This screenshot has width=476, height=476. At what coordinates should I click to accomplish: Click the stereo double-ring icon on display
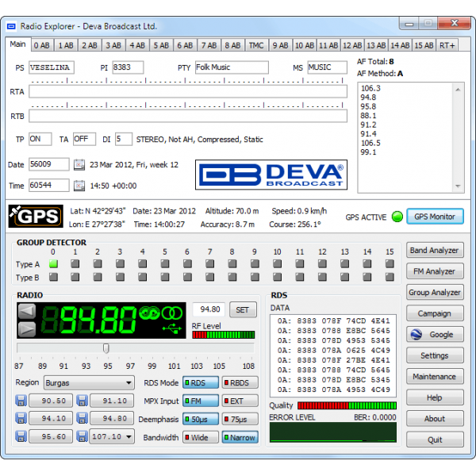point(172,313)
